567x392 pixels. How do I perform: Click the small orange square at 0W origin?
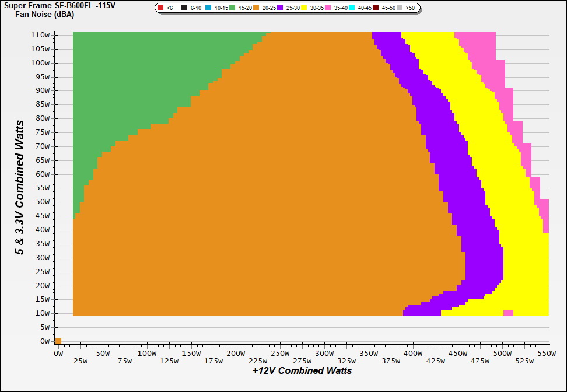(58, 341)
